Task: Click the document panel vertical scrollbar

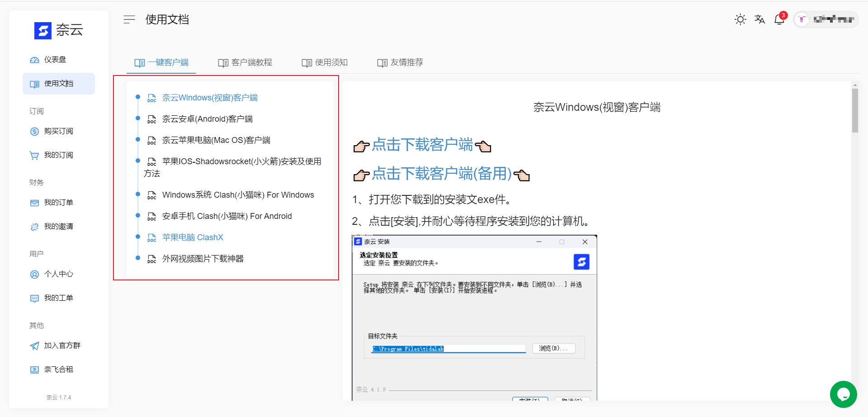Action: (855, 110)
